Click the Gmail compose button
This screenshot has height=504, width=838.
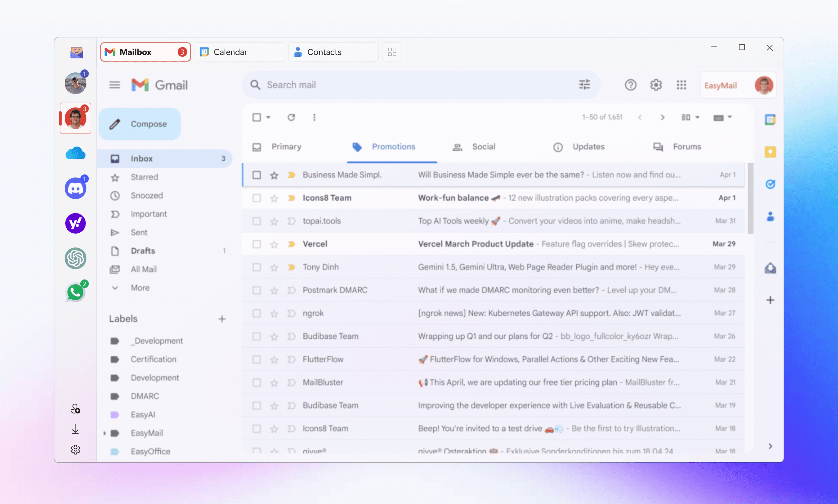(140, 124)
